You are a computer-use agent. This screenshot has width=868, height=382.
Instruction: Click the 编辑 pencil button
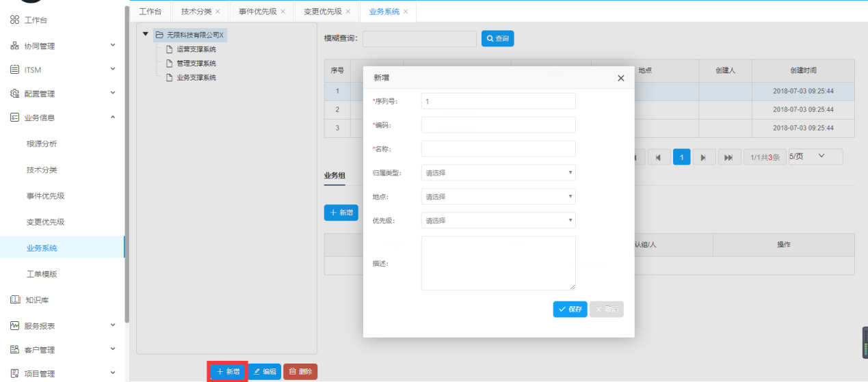[x=264, y=372]
